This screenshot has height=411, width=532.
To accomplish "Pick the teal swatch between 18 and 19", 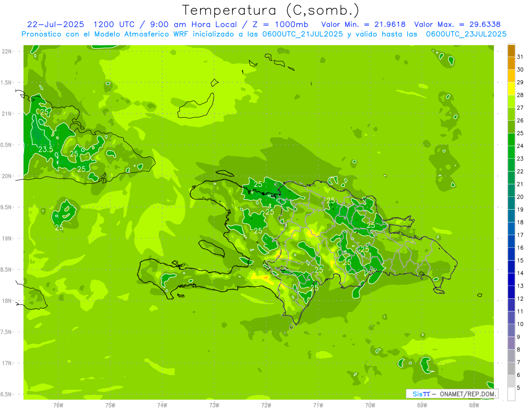I will click(511, 216).
